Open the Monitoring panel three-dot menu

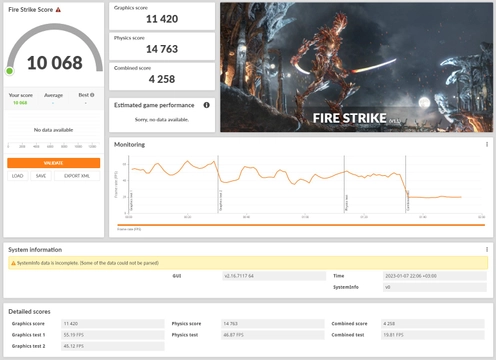487,144
